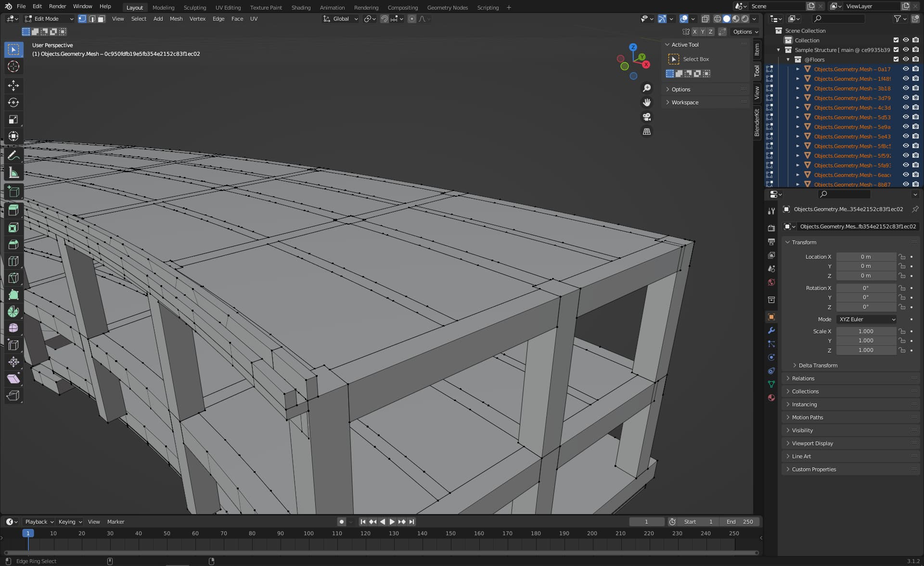Image resolution: width=924 pixels, height=566 pixels.
Task: Click the viewport zoom magnifier icon
Action: coord(647,88)
